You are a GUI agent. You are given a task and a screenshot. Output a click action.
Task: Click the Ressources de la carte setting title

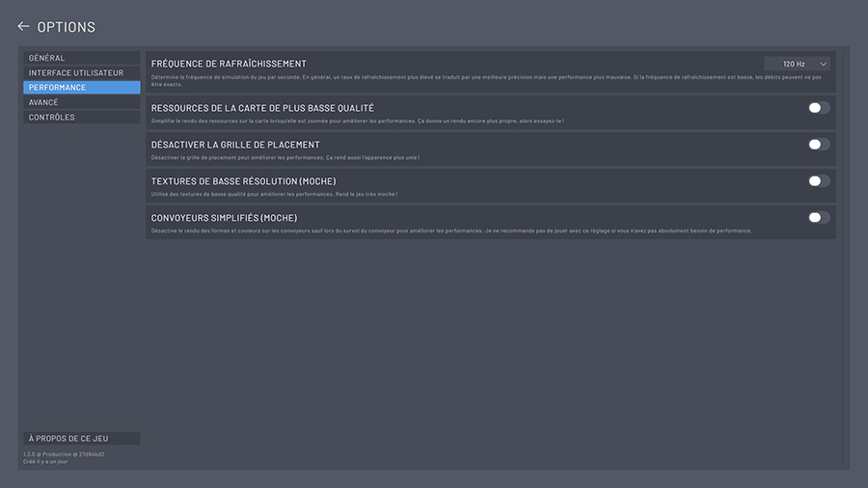point(262,108)
